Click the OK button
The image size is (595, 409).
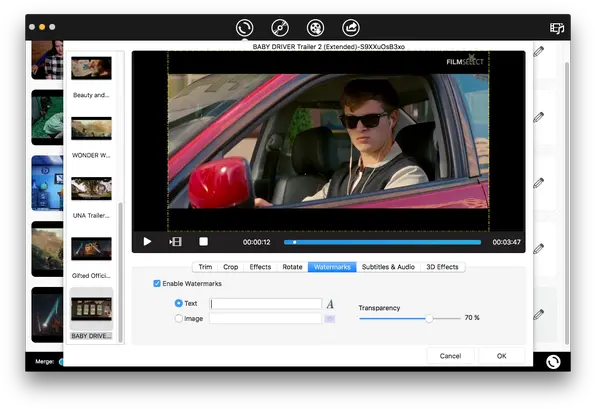pos(502,356)
